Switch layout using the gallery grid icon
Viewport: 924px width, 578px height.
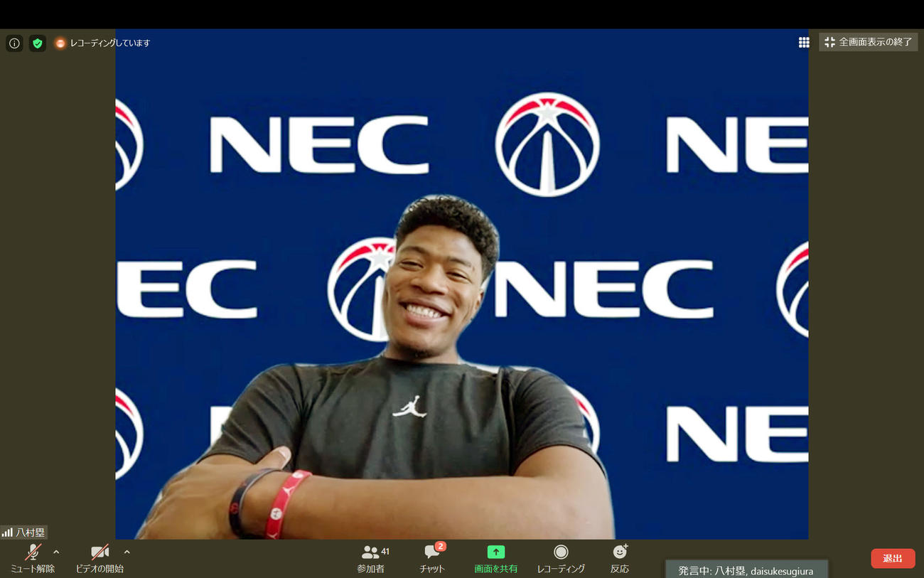pyautogui.click(x=804, y=43)
